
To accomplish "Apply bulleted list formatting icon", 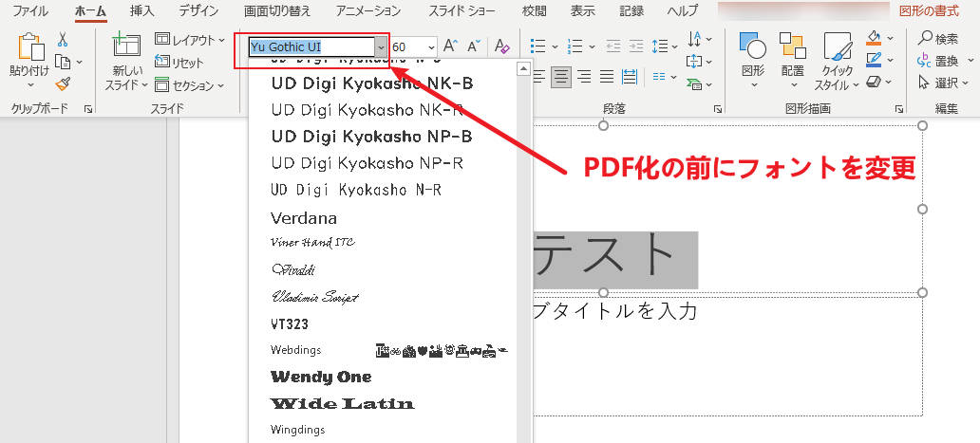I will click(537, 46).
